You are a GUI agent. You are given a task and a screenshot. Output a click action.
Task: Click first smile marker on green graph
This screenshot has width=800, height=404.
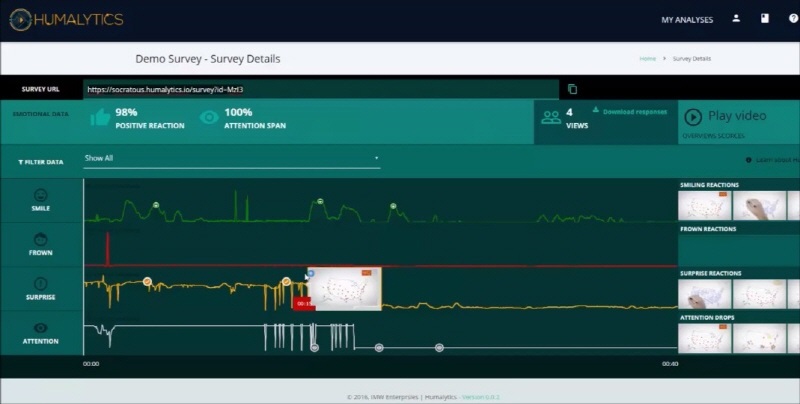(156, 205)
